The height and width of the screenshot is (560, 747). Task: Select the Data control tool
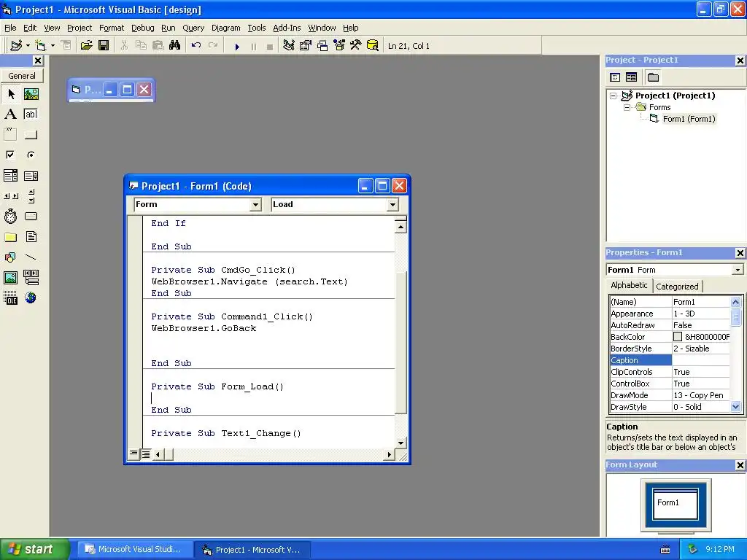(31, 278)
